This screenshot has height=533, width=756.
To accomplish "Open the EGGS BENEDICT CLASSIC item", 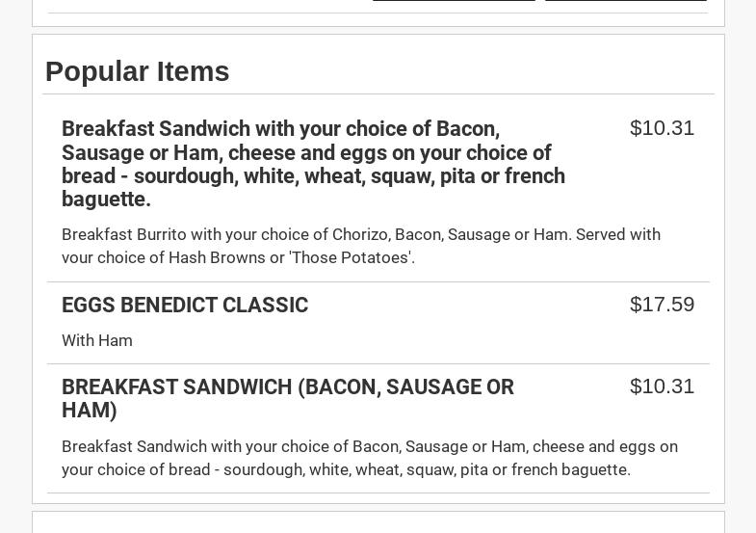I will click(x=185, y=305).
